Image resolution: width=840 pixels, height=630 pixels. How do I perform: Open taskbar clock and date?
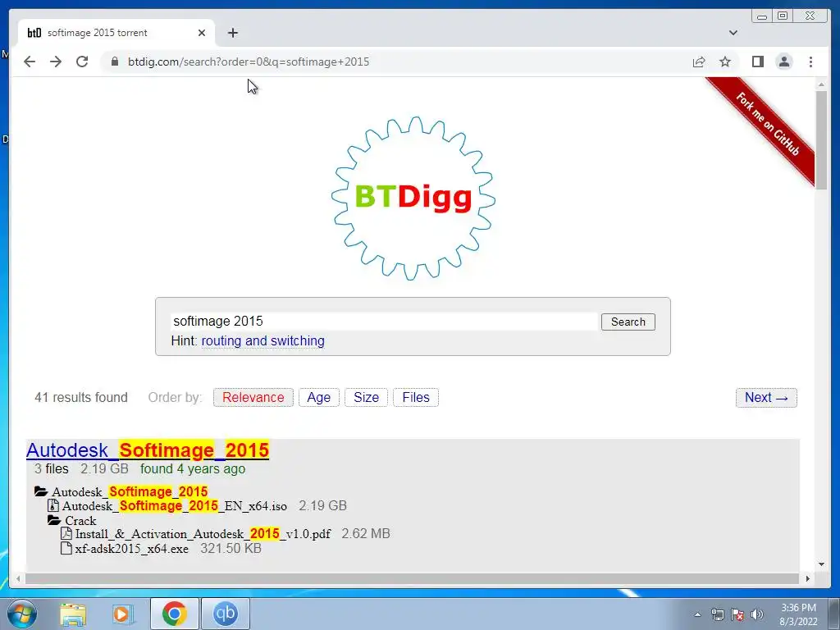(798, 614)
